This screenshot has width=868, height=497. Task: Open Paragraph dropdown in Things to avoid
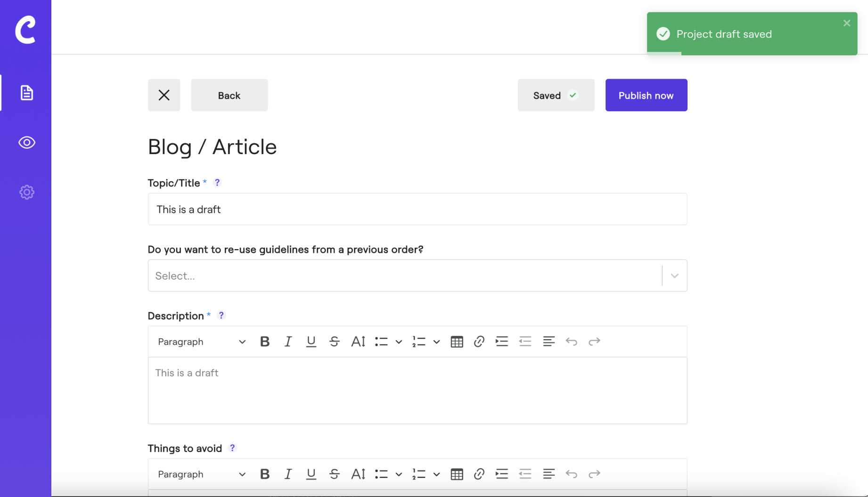click(x=202, y=474)
